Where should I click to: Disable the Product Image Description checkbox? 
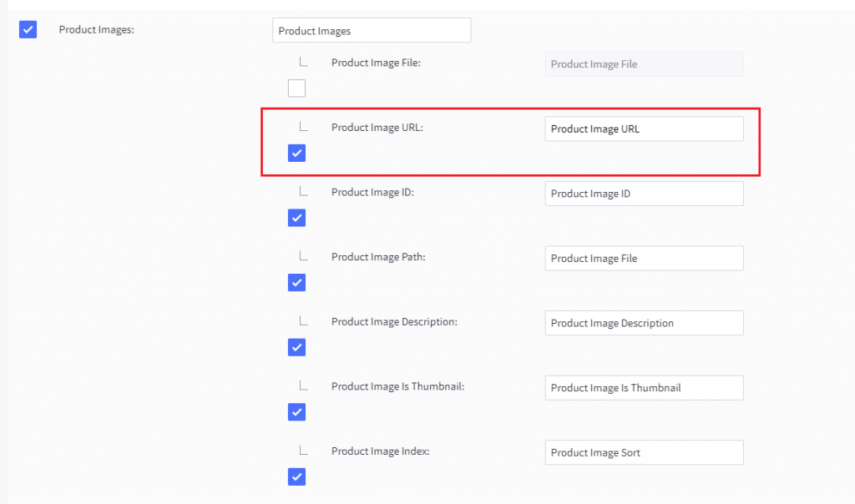(296, 347)
